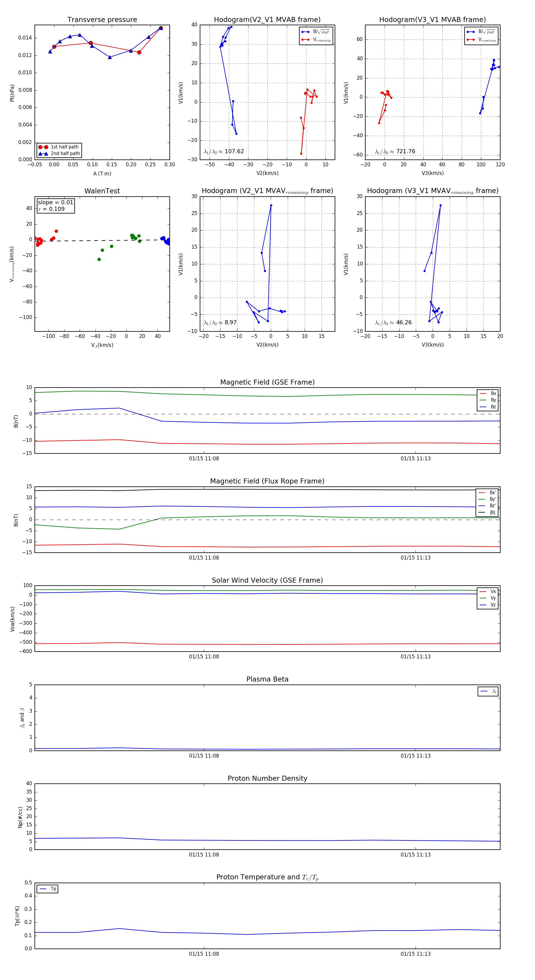This screenshot has height=980, width=535.
Task: Select the Bz' legend entry in flux rope plot
Action: point(487,506)
